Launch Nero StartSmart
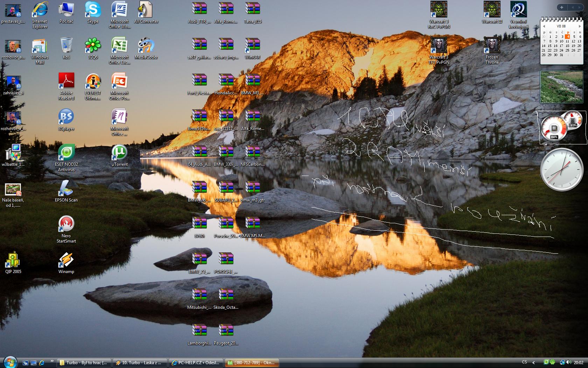The height and width of the screenshot is (368, 588). pos(66,225)
